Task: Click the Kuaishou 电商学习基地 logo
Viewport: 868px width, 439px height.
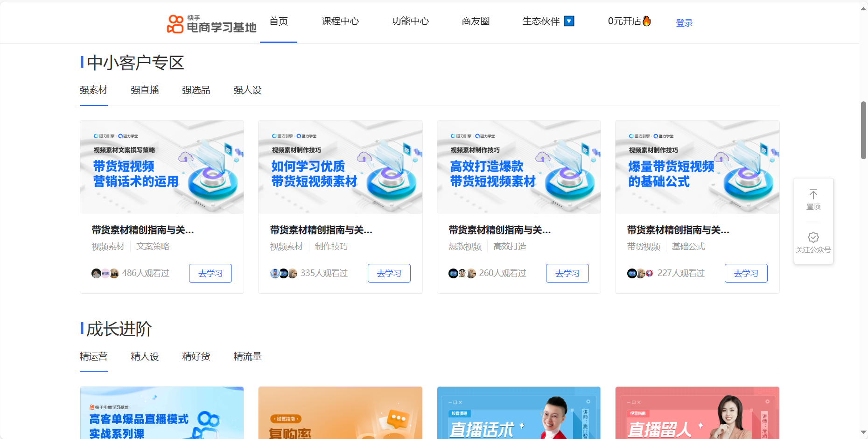Action: (211, 24)
